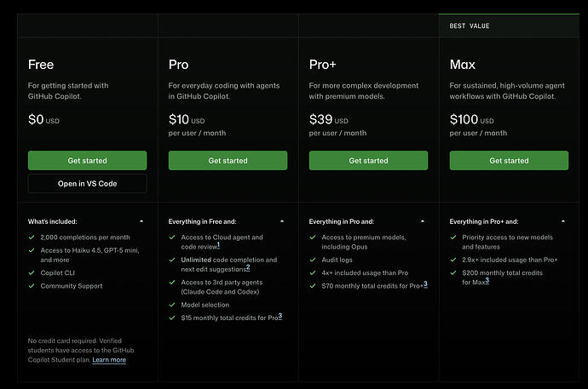Collapse the Everything in Free and section
The height and width of the screenshot is (389, 588).
[282, 221]
